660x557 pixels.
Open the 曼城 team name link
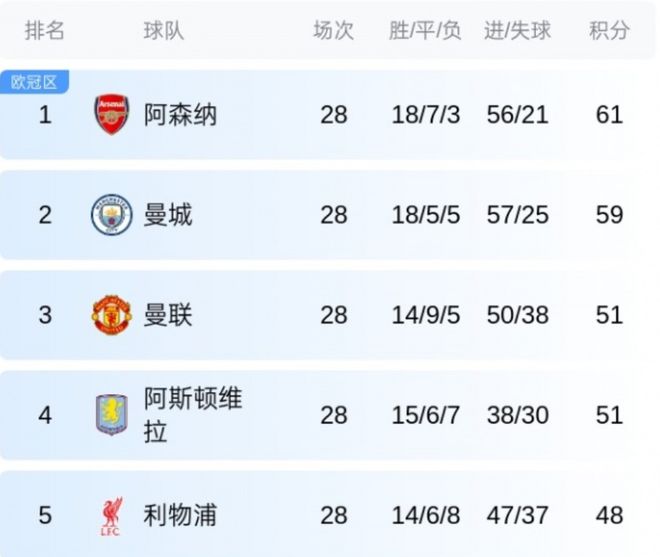(x=168, y=215)
